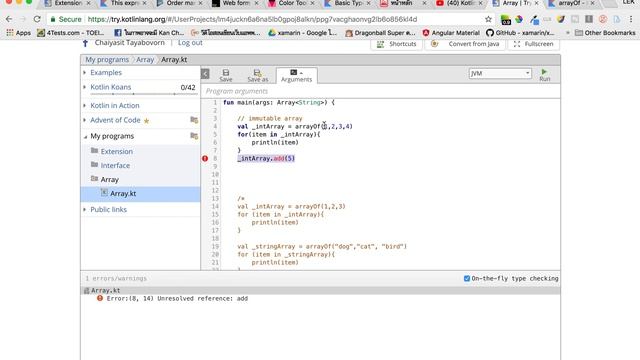
Task: Click Dragonball Super bookmark
Action: 380,33
